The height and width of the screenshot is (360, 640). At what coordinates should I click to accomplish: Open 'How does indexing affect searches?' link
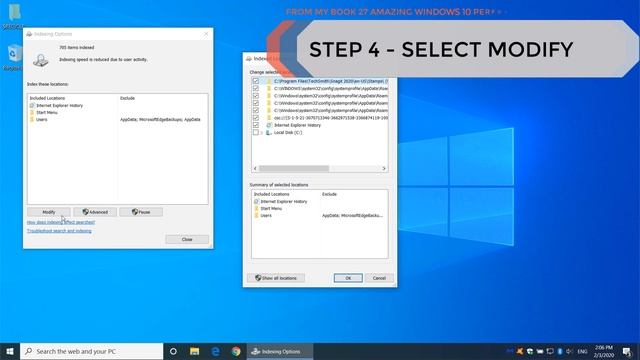point(61,222)
